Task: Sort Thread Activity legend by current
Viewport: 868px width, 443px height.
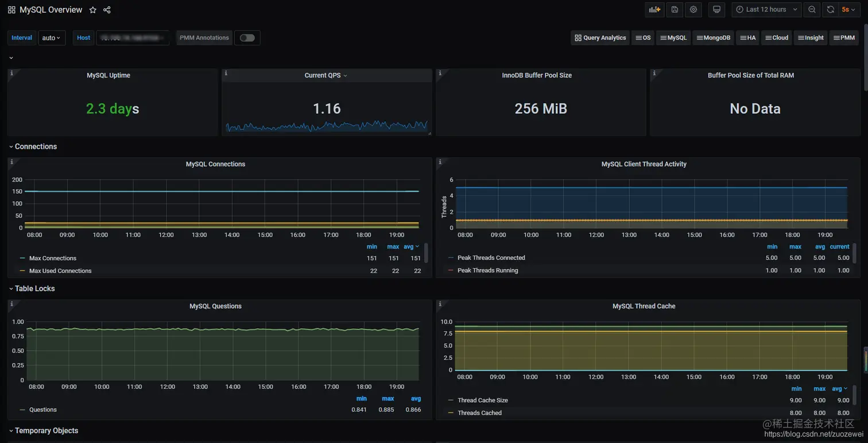Action: click(839, 246)
